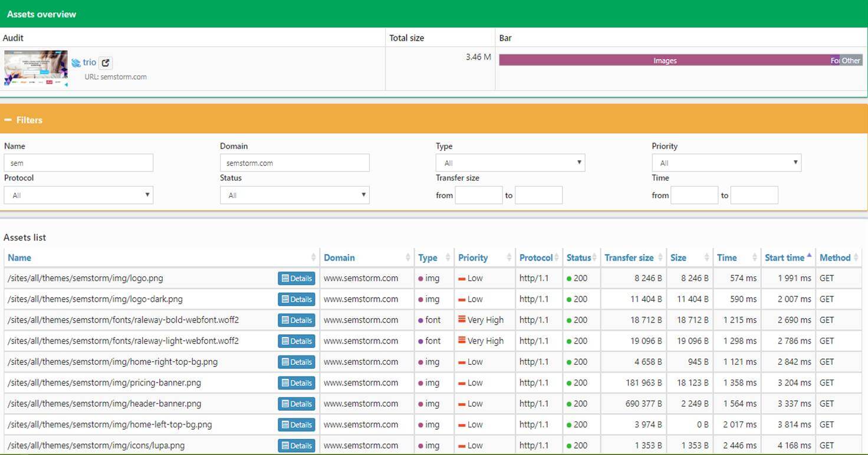Open the trio audit link

coord(89,62)
